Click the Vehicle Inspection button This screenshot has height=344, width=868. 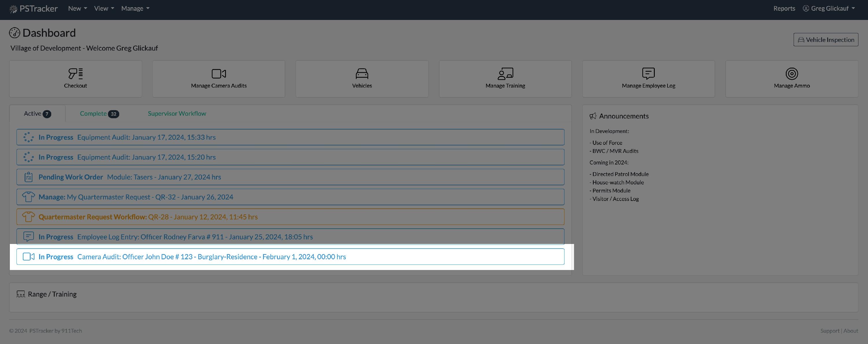click(x=826, y=40)
